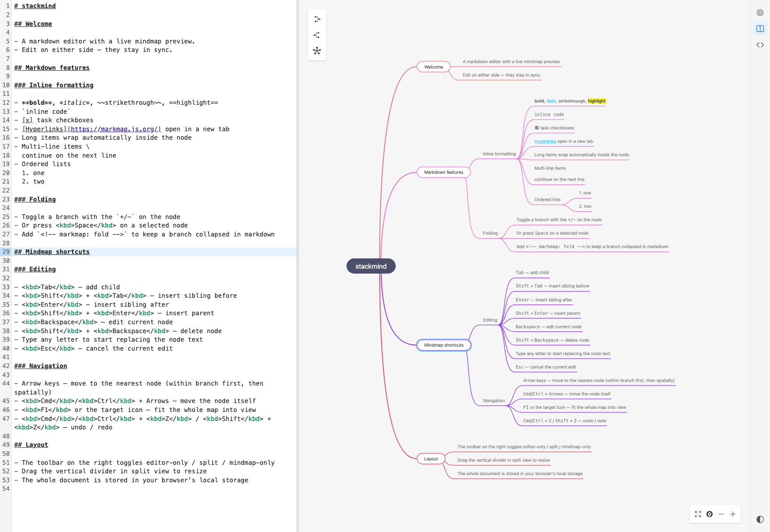
Task: Select the Layout node in the mindmap
Action: pos(431,459)
